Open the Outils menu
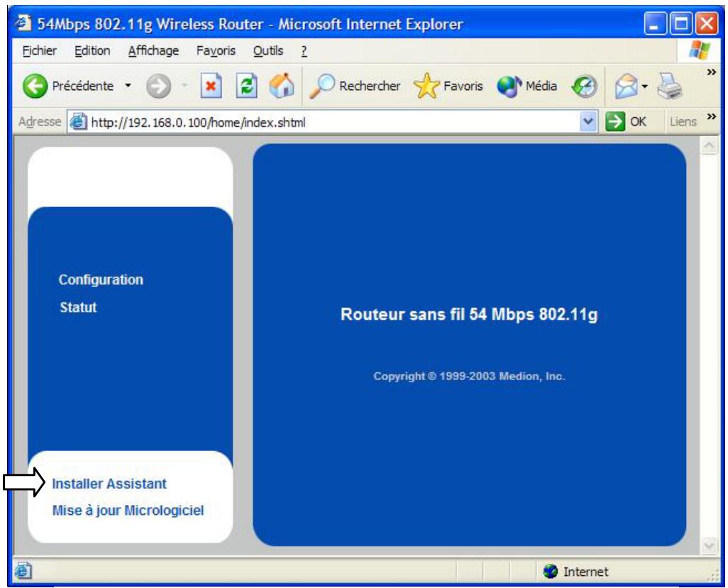Image resolution: width=728 pixels, height=588 pixels. (x=268, y=50)
